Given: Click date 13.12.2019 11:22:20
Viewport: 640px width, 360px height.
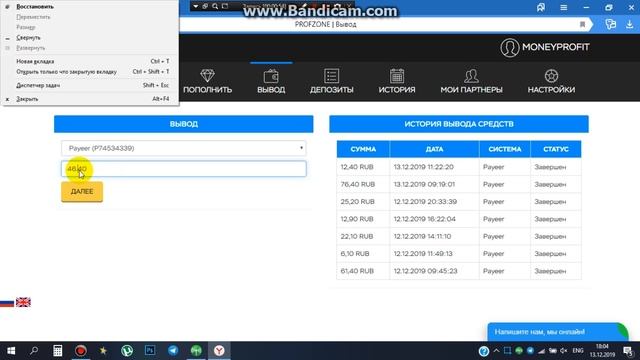Looking at the screenshot, I should [424, 167].
